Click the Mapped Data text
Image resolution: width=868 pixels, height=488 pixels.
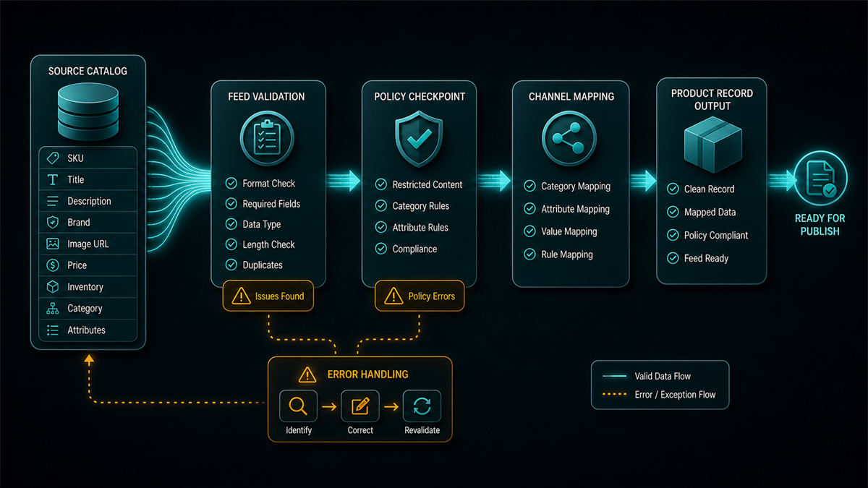click(x=710, y=213)
